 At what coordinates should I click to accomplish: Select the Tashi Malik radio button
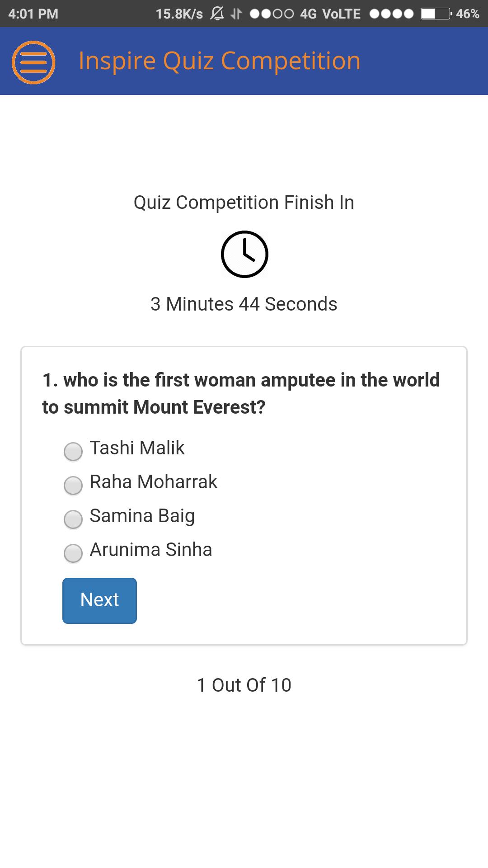tap(73, 451)
